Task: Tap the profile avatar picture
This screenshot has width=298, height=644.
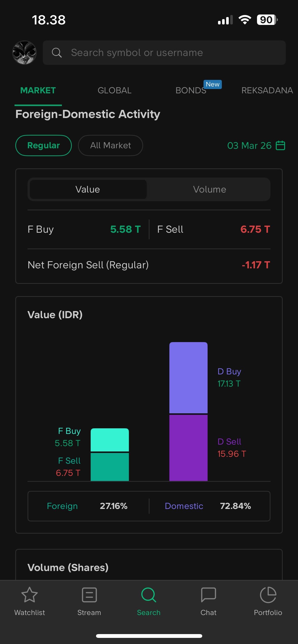Action: [24, 53]
